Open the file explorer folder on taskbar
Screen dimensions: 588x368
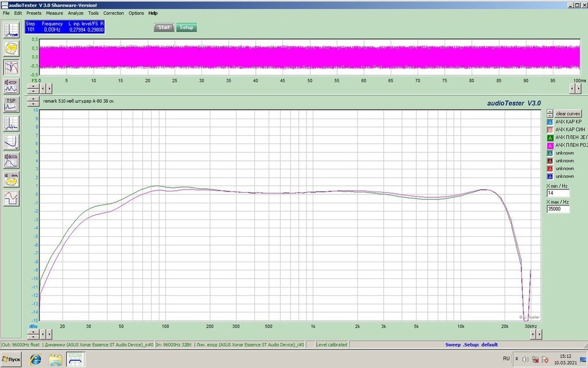pyautogui.click(x=56, y=359)
